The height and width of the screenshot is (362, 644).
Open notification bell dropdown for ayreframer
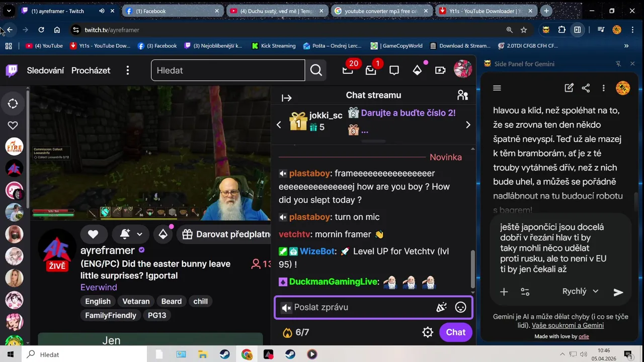click(131, 234)
